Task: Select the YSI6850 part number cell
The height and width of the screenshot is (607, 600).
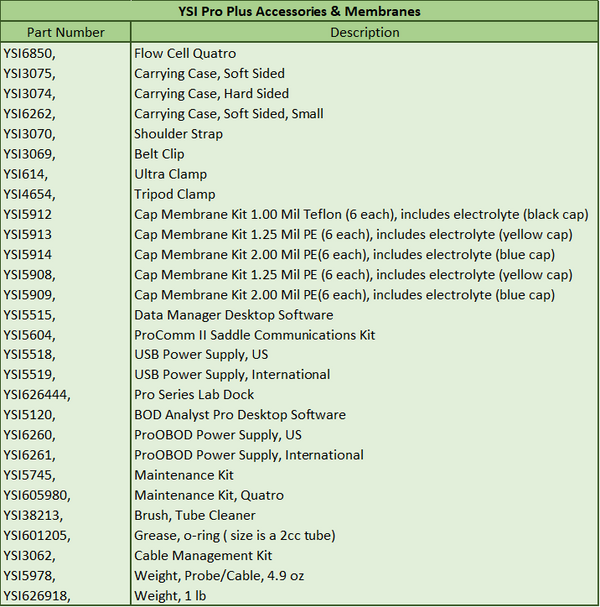Action: click(x=65, y=53)
